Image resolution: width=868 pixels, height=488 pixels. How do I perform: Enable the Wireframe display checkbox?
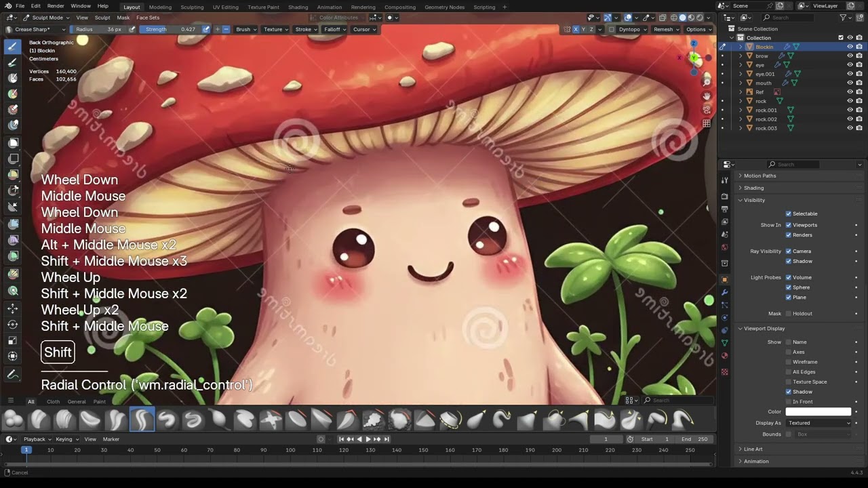[x=789, y=362]
